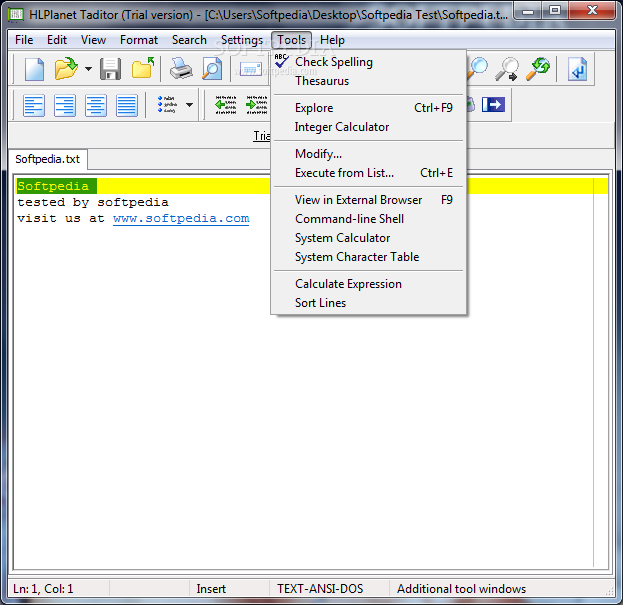Click the TEXT-ANSI-DOS encoding status field

pyautogui.click(x=320, y=589)
